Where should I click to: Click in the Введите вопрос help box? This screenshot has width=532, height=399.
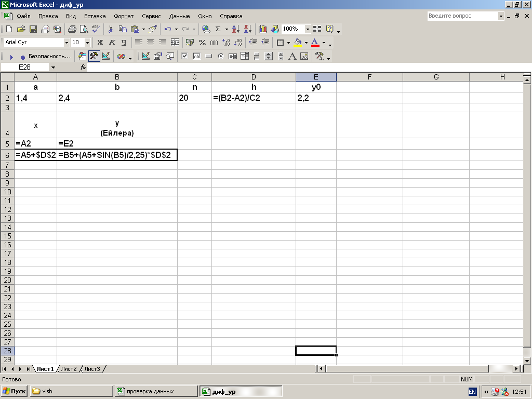point(462,16)
